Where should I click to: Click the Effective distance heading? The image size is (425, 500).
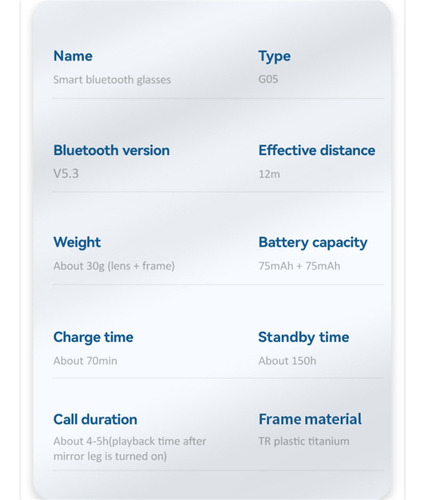pos(317,150)
